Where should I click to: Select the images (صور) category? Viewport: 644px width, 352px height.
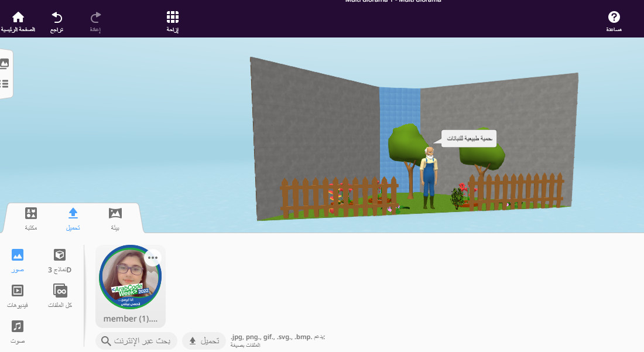17,261
